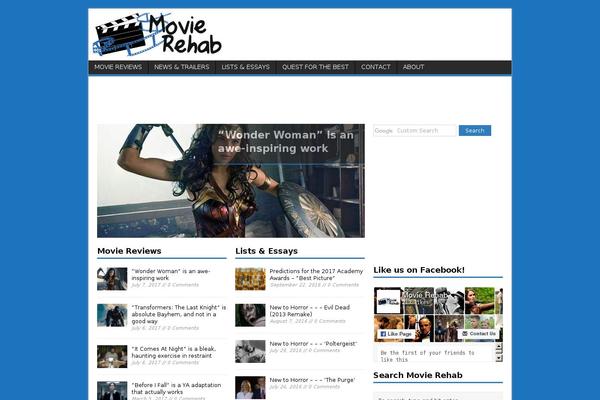The height and width of the screenshot is (400, 600).
Task: Click the Evil Dead article thumbnail
Action: pos(250,315)
